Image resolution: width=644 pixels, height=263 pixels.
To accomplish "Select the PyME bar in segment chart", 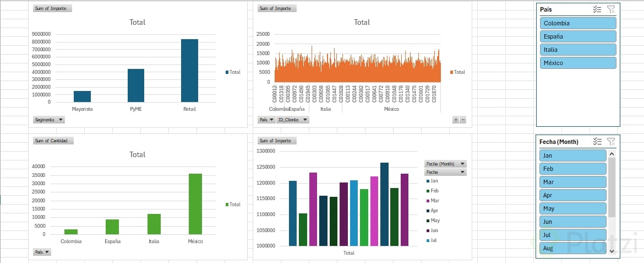I will [x=136, y=85].
